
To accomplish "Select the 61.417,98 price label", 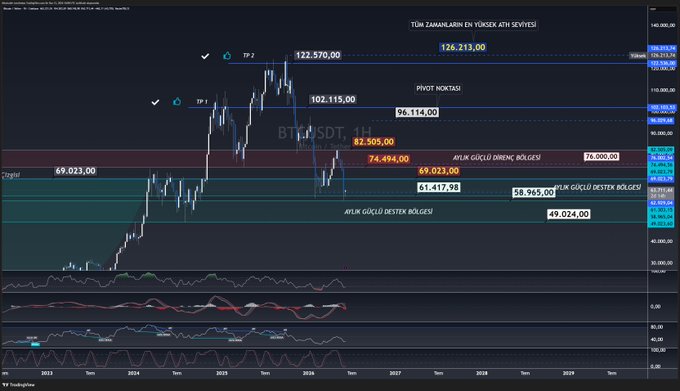I will point(439,187).
